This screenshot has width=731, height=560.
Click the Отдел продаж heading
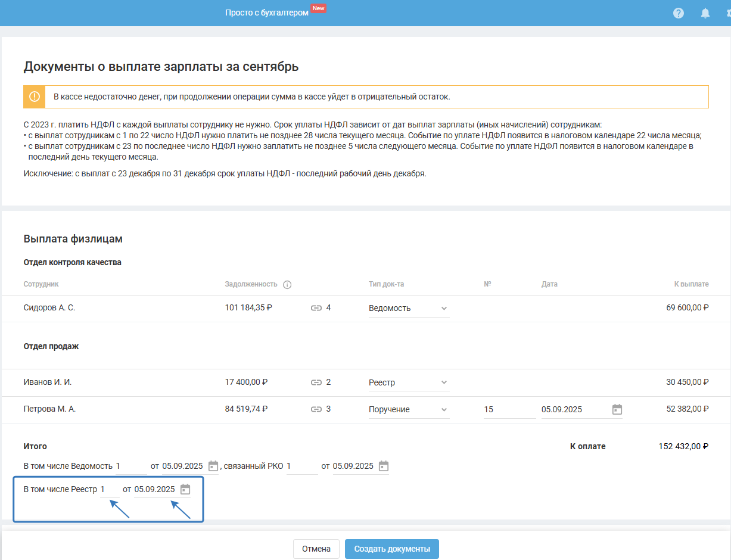click(x=51, y=346)
